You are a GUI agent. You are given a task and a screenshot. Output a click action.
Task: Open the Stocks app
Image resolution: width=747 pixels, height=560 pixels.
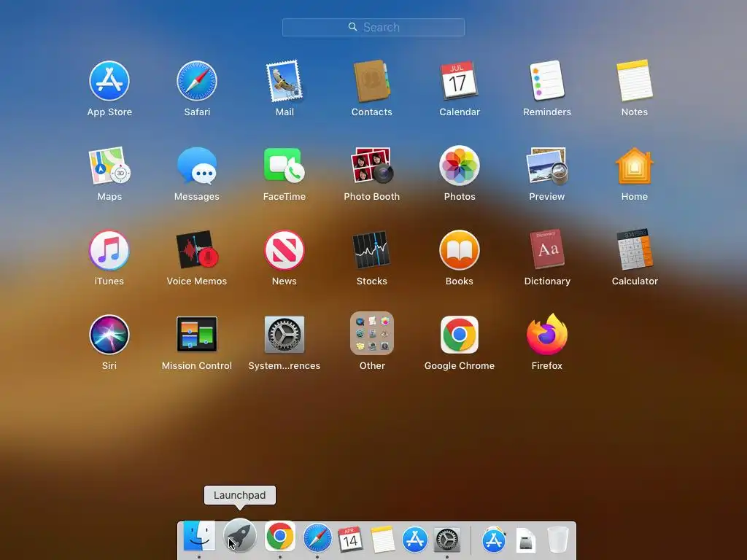pyautogui.click(x=371, y=251)
